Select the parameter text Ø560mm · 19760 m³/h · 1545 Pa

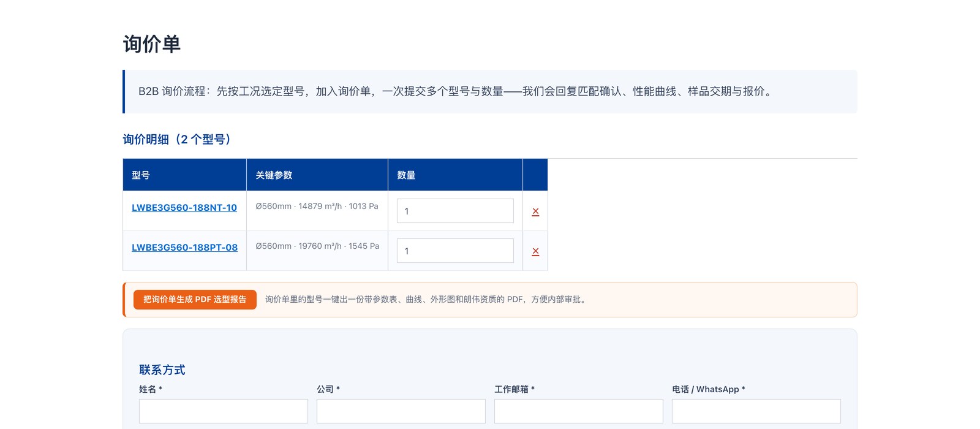pyautogui.click(x=317, y=246)
